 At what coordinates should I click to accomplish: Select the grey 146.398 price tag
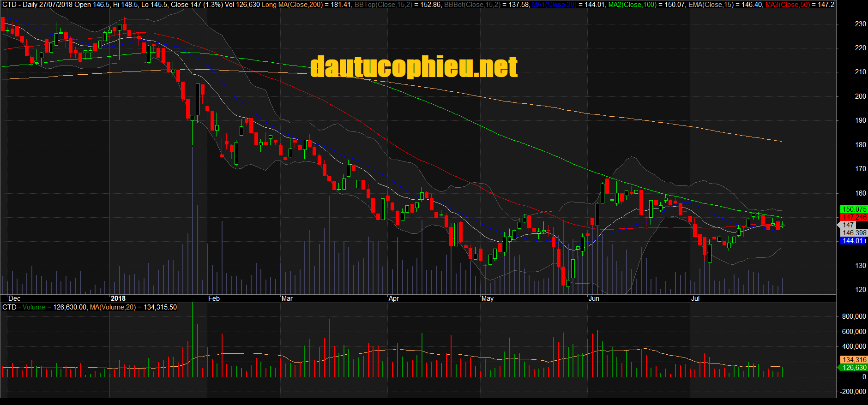click(x=854, y=233)
